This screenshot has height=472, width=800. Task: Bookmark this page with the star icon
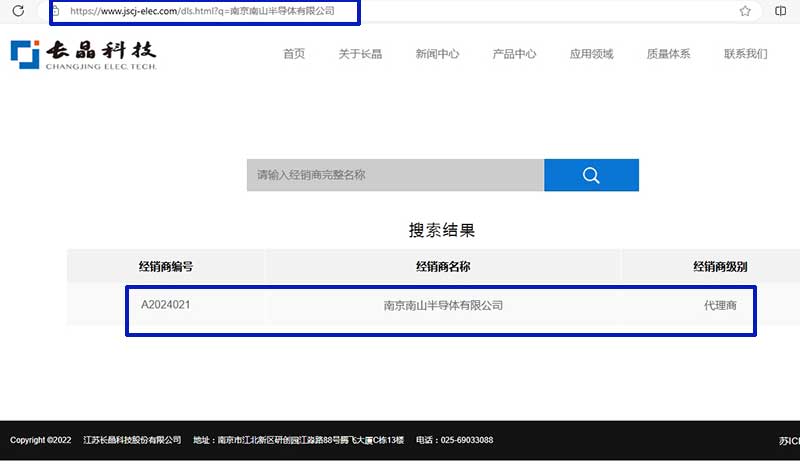745,11
